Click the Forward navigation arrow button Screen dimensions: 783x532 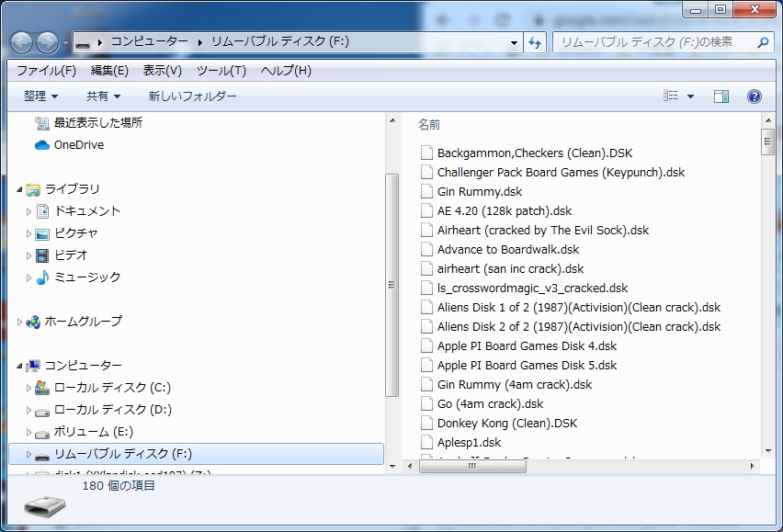(x=48, y=43)
